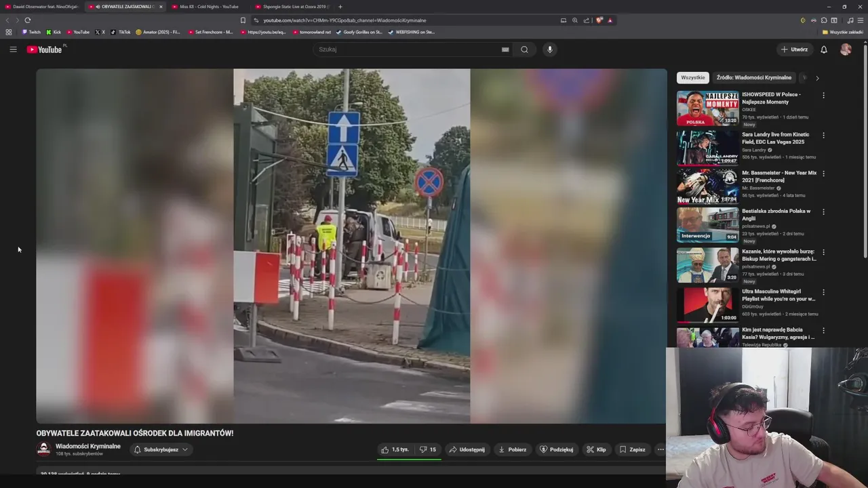Image resolution: width=868 pixels, height=488 pixels.
Task: Open Wszystkie zakładki bookmarks folder
Action: (x=843, y=32)
